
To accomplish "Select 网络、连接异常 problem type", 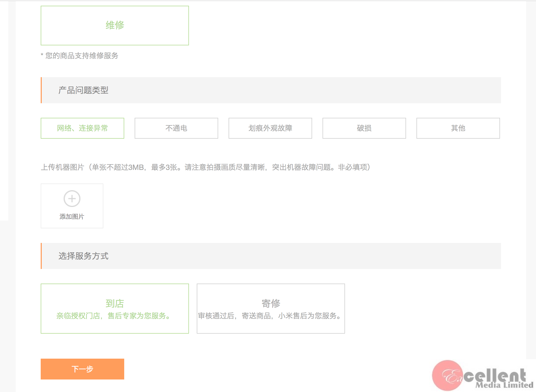I will (x=82, y=128).
